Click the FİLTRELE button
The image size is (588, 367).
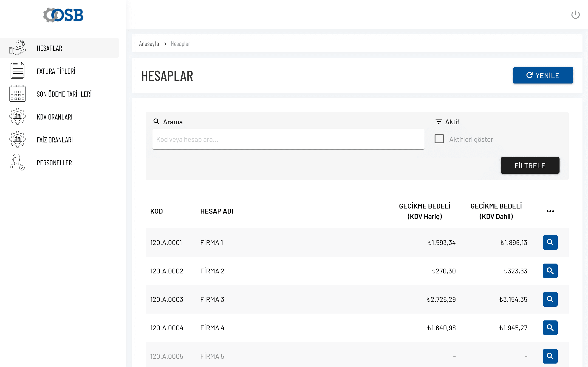click(530, 166)
